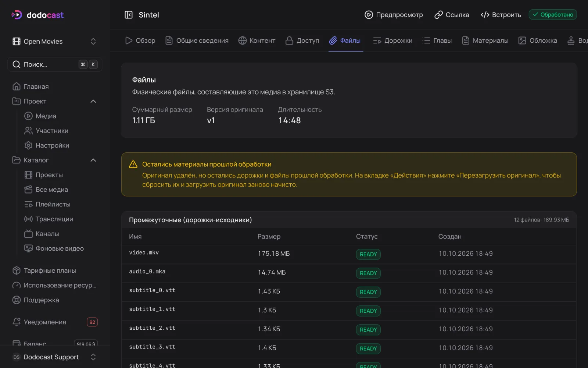
Task: Open the Материалы tab
Action: [x=485, y=40]
